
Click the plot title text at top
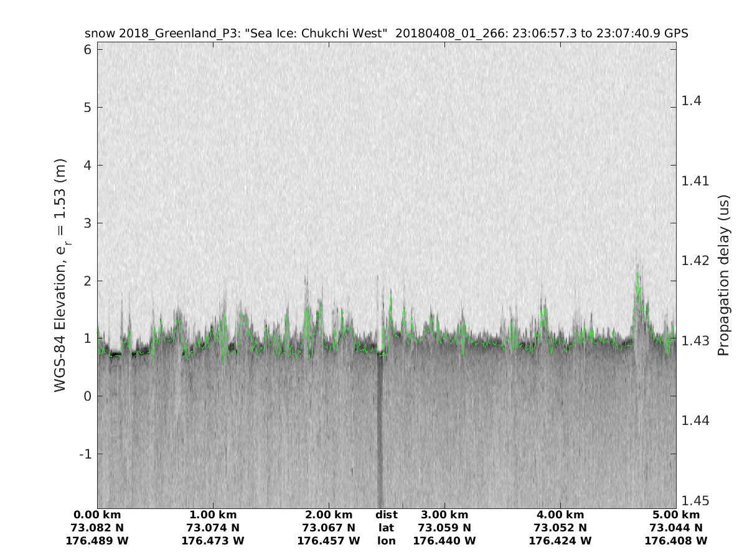386,33
